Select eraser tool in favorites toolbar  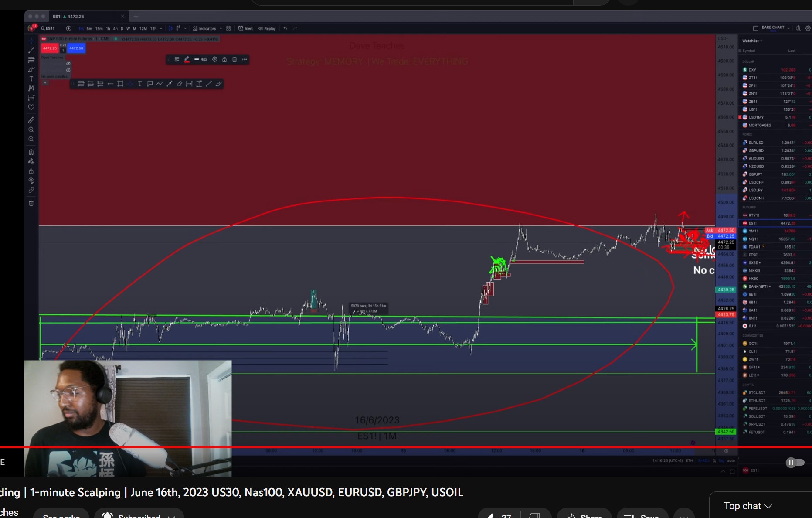click(x=179, y=84)
